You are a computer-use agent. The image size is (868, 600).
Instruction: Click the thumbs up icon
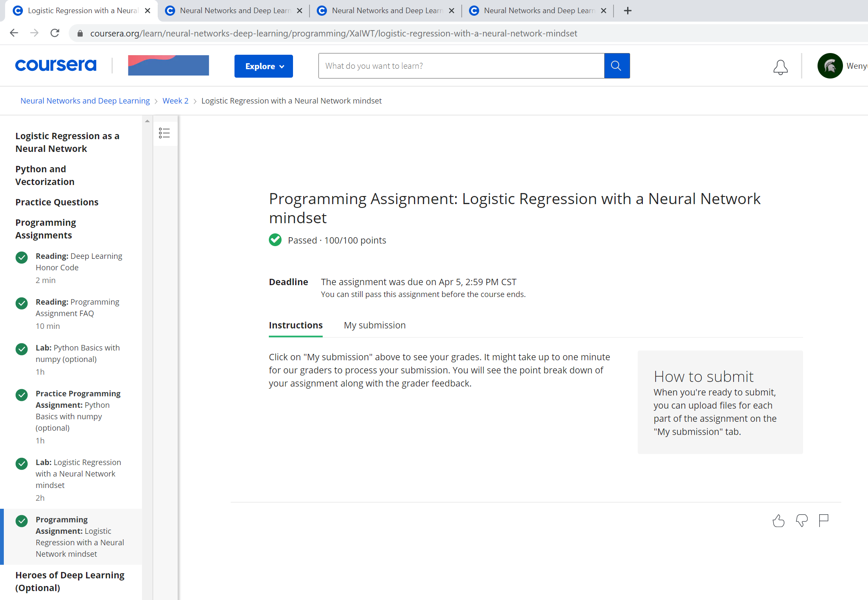[x=779, y=521]
